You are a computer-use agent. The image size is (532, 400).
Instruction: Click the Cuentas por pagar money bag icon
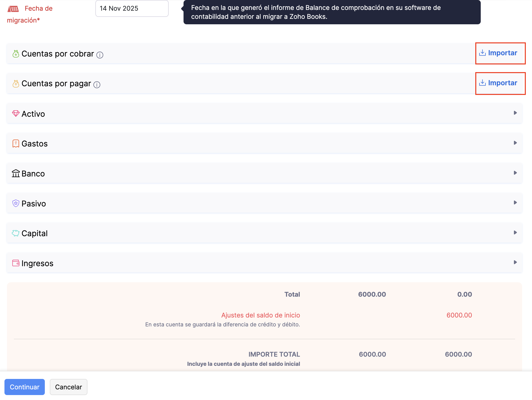tap(16, 84)
